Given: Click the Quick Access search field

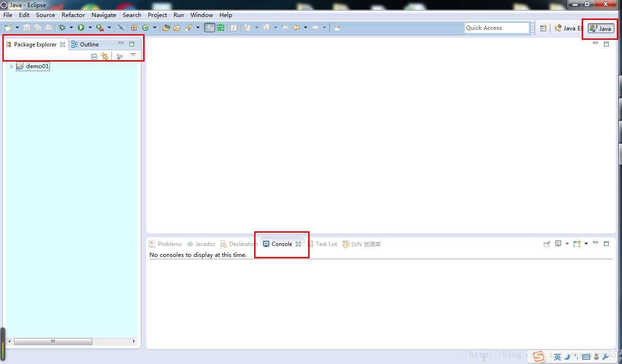Looking at the screenshot, I should 496,28.
